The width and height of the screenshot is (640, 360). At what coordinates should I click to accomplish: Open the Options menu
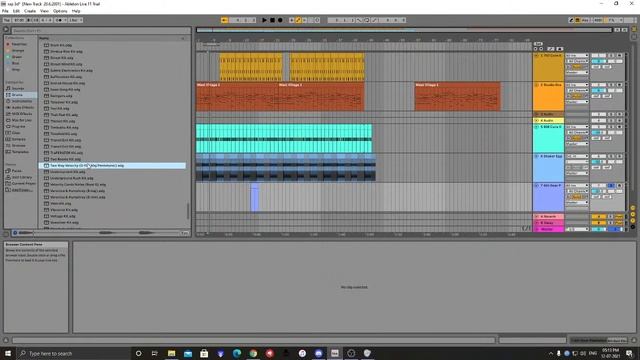[x=60, y=11]
